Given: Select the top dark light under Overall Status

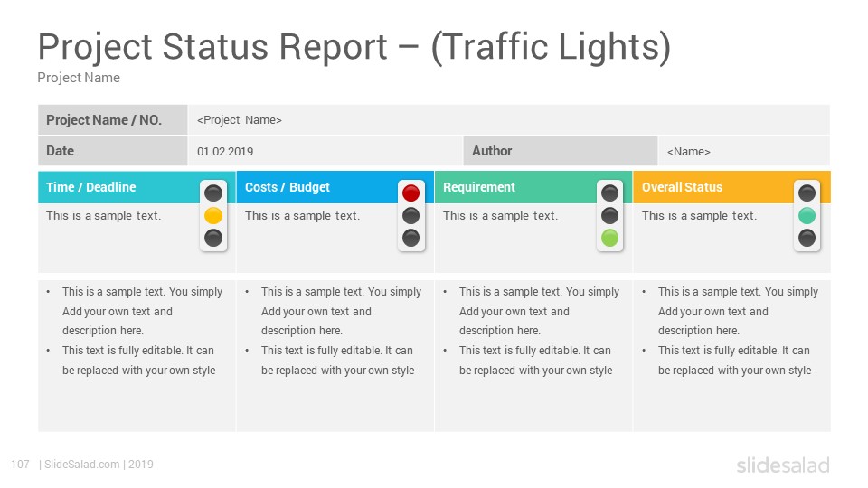Looking at the screenshot, I should tap(807, 193).
